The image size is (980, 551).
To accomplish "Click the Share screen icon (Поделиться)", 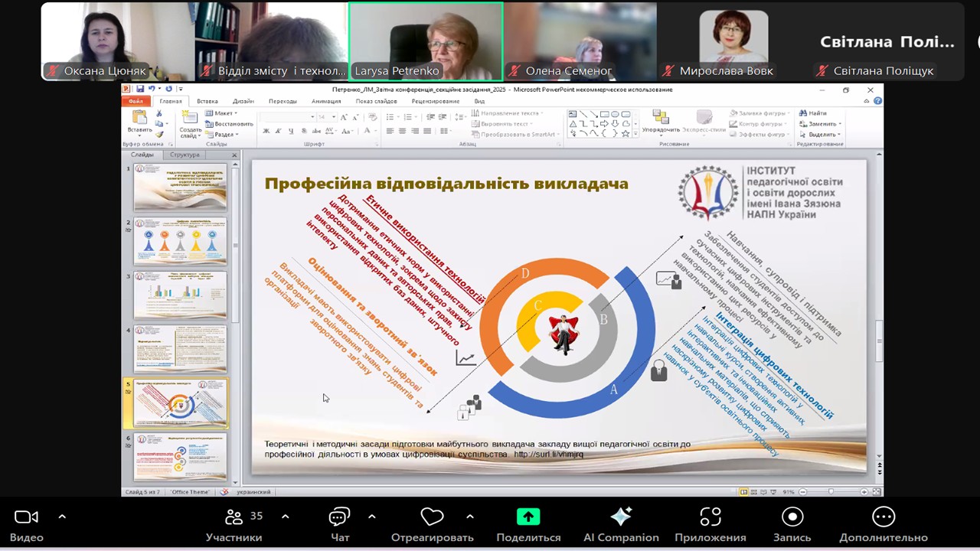I will coord(528,517).
